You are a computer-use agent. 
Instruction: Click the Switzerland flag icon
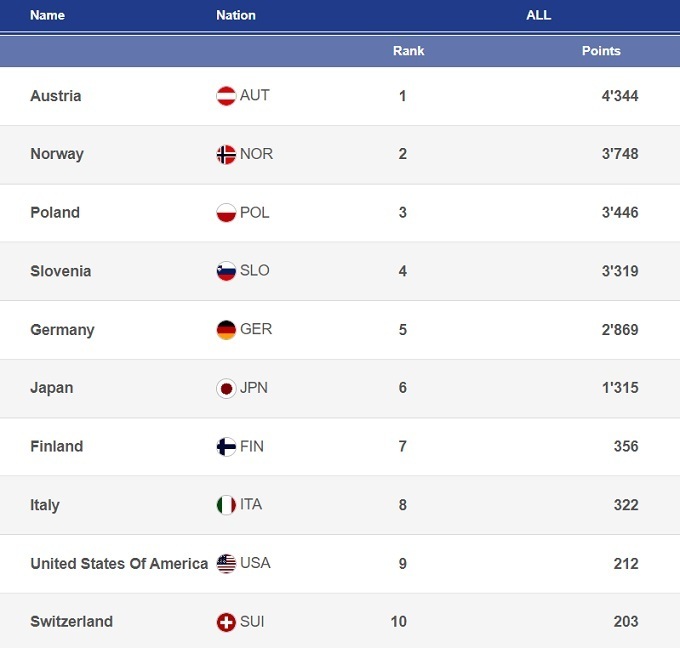(226, 622)
